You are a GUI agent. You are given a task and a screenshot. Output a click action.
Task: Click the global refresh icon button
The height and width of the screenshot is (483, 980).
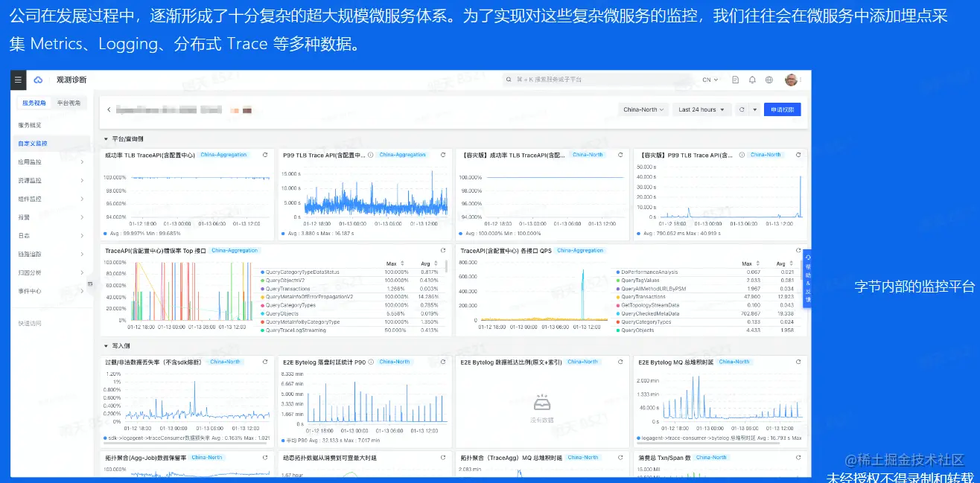pyautogui.click(x=742, y=109)
